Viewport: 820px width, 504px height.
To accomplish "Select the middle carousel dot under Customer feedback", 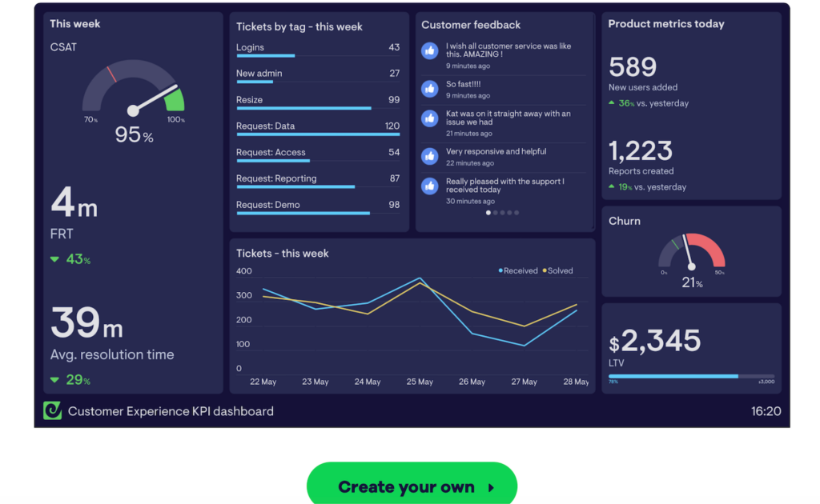I will coord(503,213).
